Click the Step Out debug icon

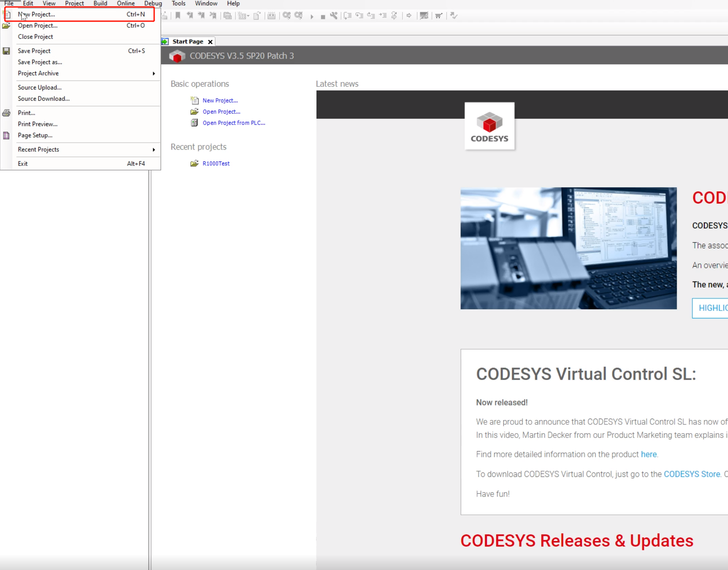pos(371,16)
